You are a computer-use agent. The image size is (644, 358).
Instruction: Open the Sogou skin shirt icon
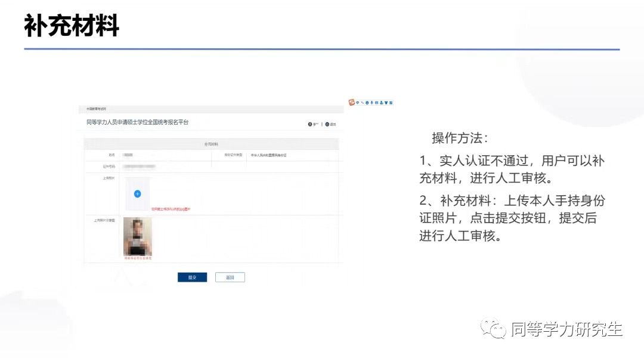coord(386,103)
